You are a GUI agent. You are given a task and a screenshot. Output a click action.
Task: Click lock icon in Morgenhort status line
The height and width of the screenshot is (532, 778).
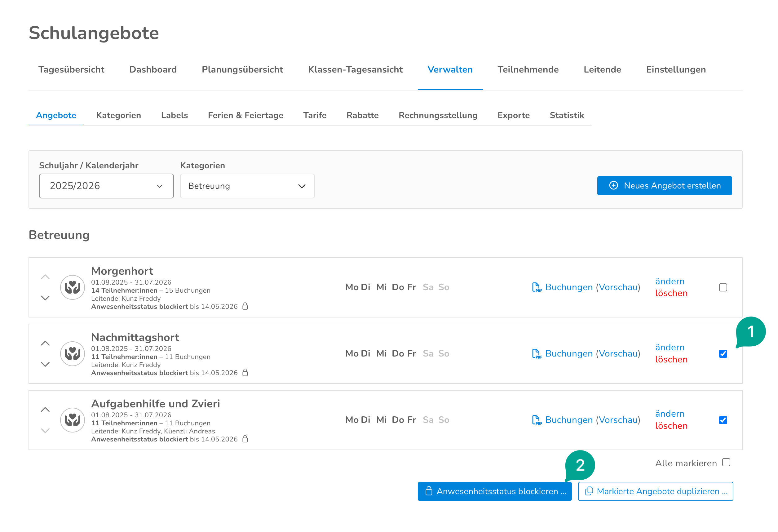point(245,306)
